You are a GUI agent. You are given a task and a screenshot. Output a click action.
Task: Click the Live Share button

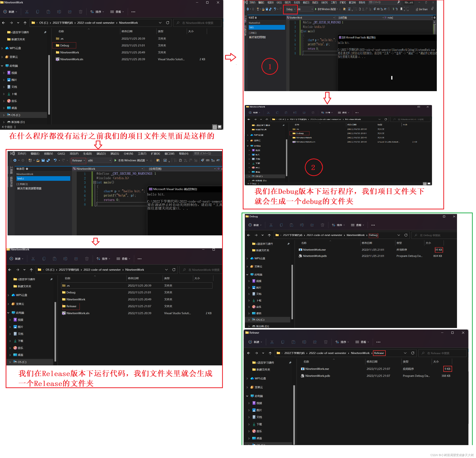(x=422, y=9)
